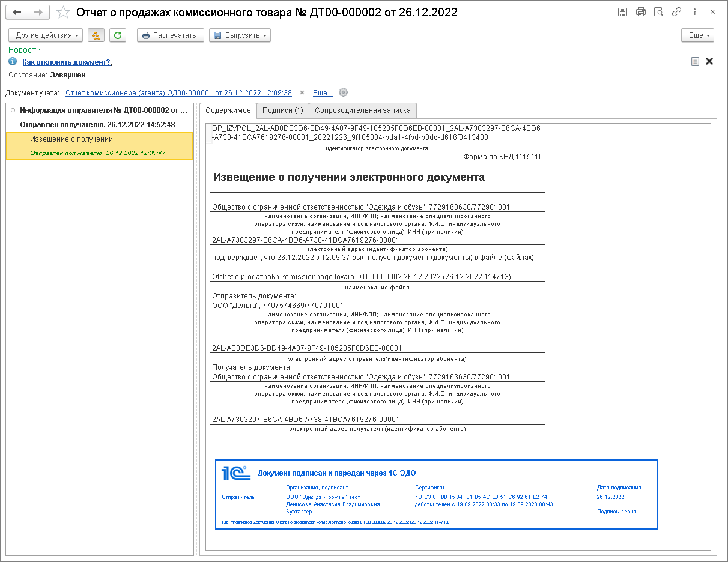
Task: Collapse Информация отправителя tree node
Action: pyautogui.click(x=13, y=110)
